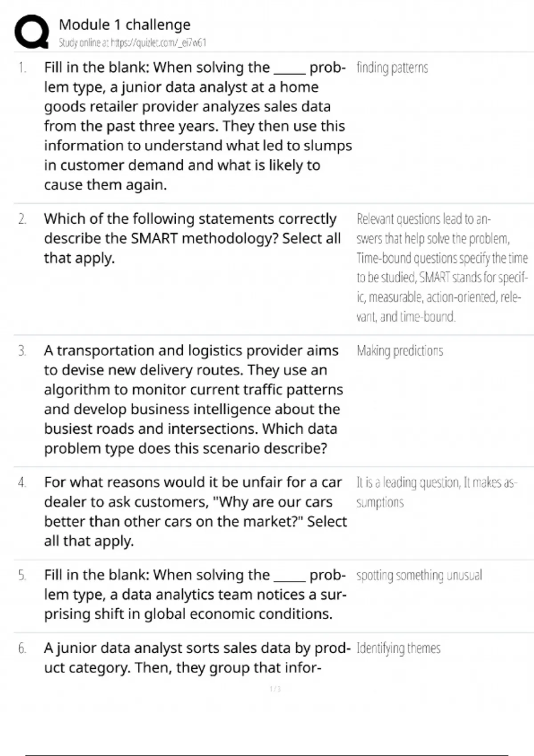Screen dimensions: 534x756
Task: Click the "Identifying themes" answer
Action: [x=398, y=648]
